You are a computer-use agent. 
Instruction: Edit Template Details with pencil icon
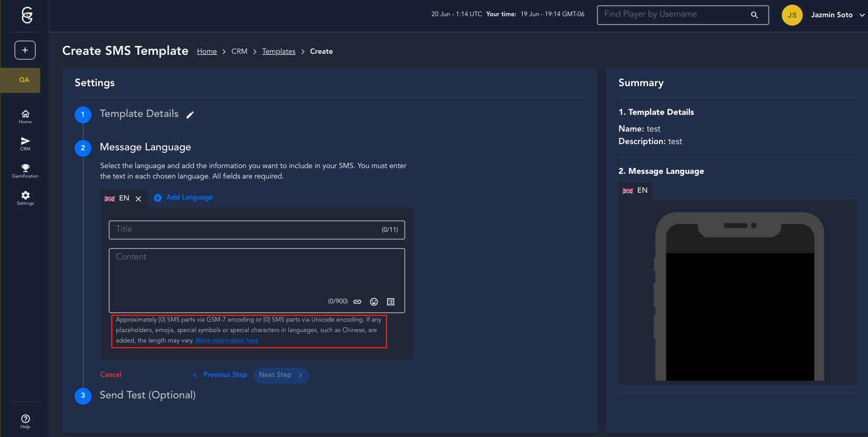(x=190, y=115)
